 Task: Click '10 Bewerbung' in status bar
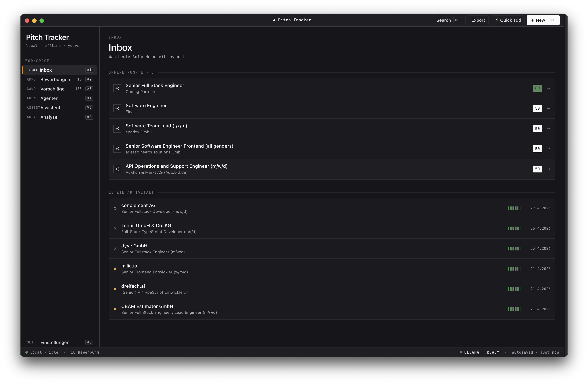tap(85, 352)
